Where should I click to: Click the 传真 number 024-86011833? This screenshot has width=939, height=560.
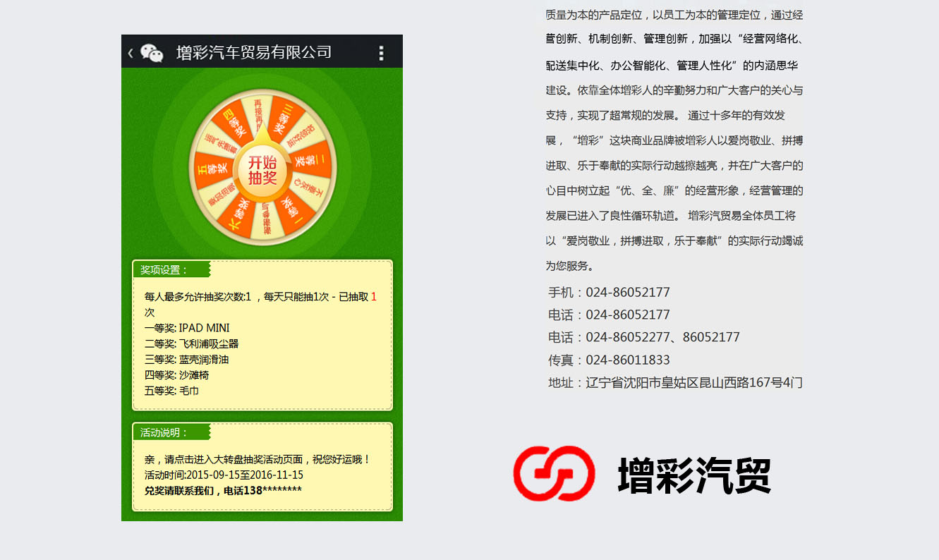(627, 360)
